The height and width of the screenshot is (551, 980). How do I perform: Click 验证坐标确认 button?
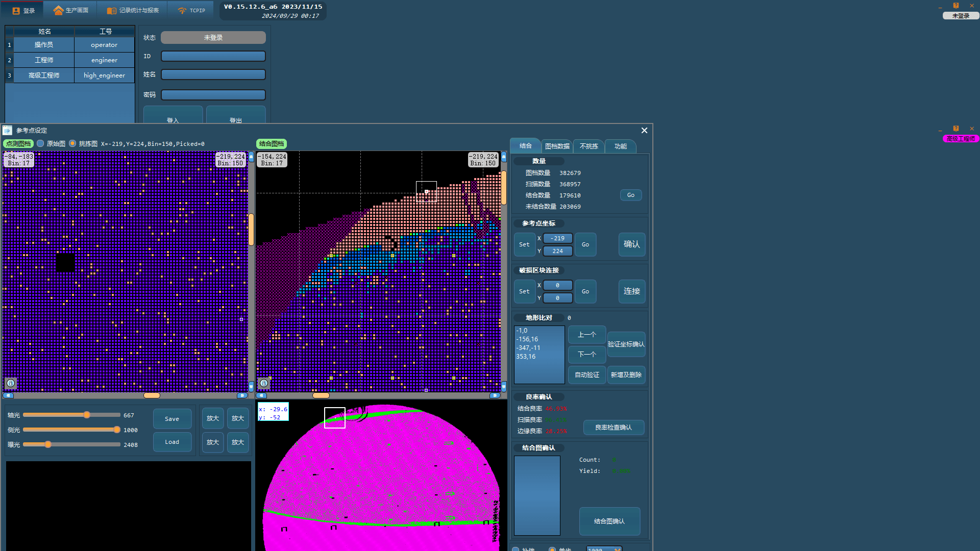(x=626, y=344)
